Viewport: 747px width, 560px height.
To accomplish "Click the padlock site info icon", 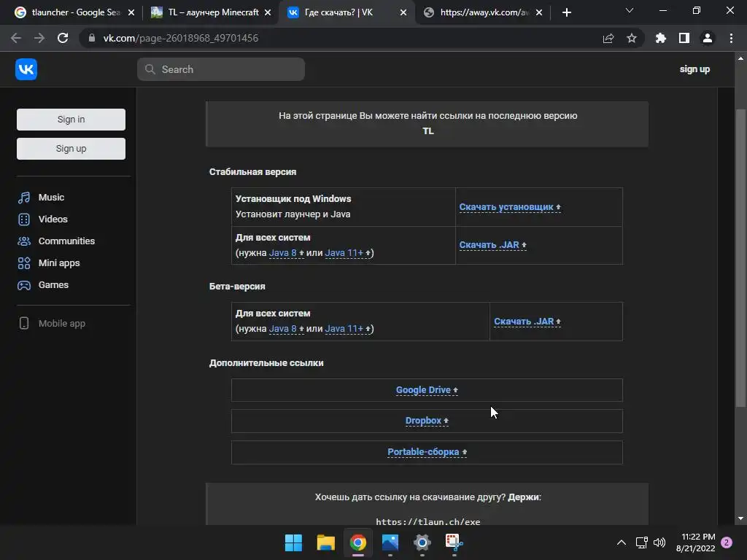I will [x=92, y=38].
